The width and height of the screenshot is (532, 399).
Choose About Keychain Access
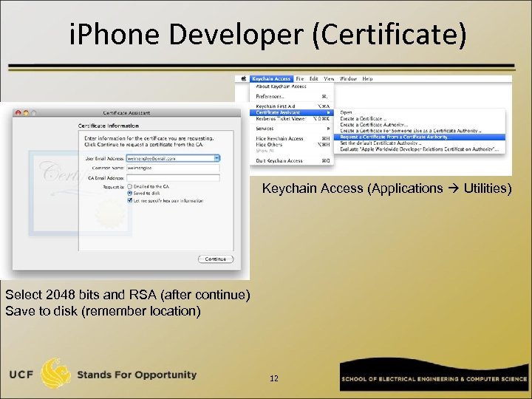[291, 86]
